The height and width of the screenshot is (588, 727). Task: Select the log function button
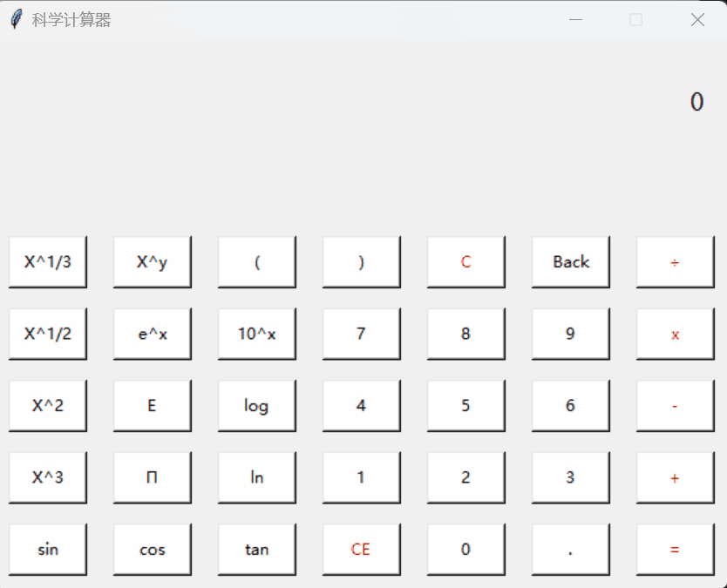point(257,406)
